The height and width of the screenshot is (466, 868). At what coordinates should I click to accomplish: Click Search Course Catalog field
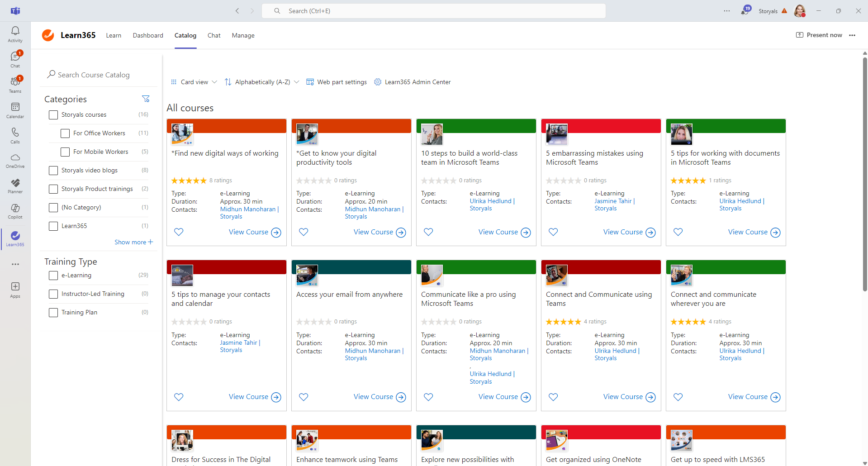[x=99, y=75]
